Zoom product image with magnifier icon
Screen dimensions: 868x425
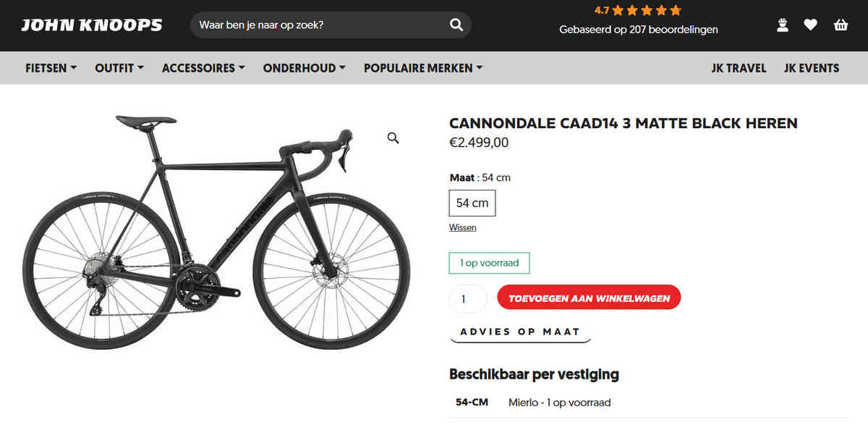(x=393, y=138)
